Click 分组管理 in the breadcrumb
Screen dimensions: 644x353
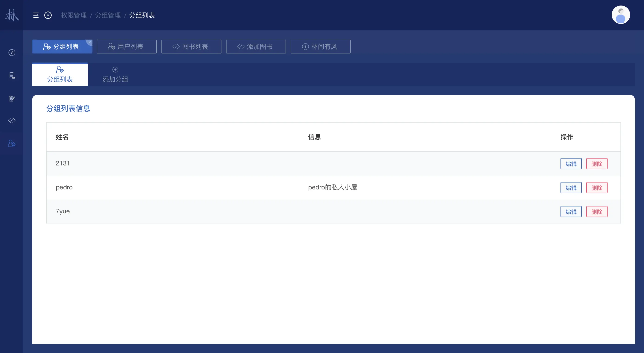pos(108,15)
